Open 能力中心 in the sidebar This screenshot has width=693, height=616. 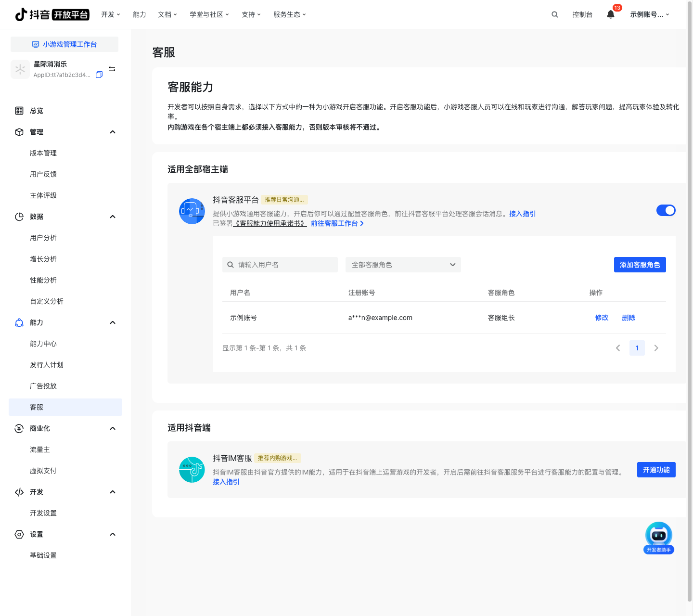43,344
